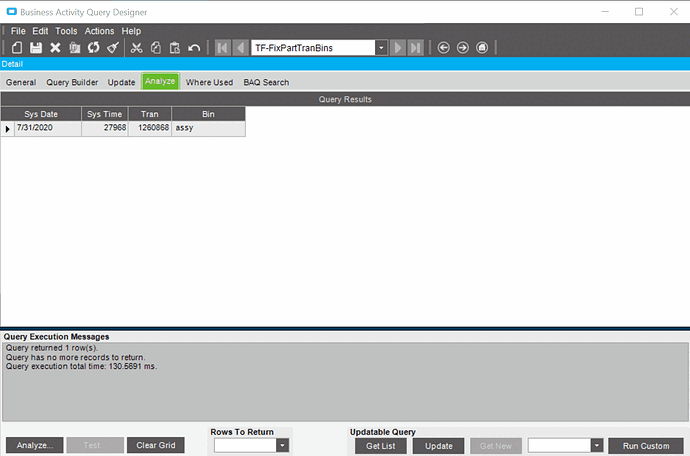The height and width of the screenshot is (456, 690).
Task: Switch to the Query Builder tab
Action: click(72, 82)
